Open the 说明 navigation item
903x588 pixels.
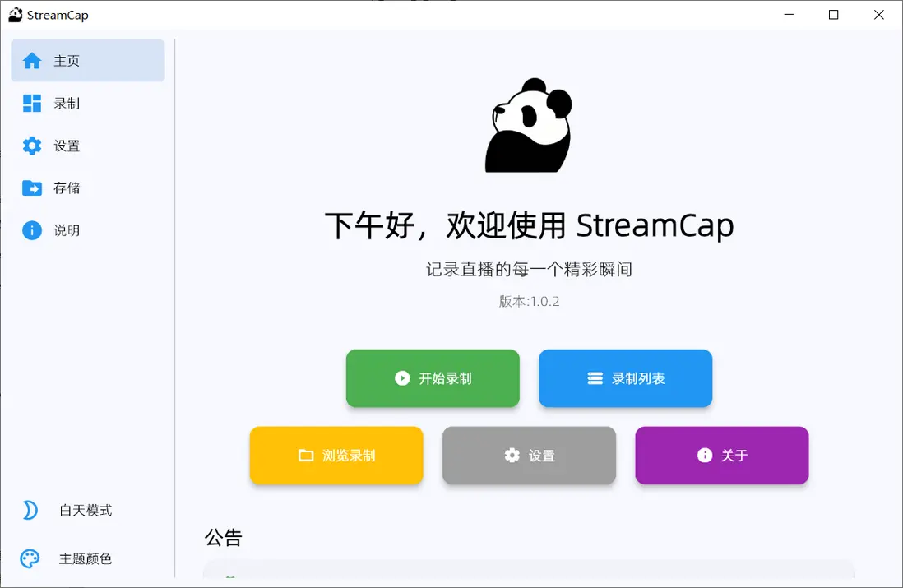pos(87,230)
